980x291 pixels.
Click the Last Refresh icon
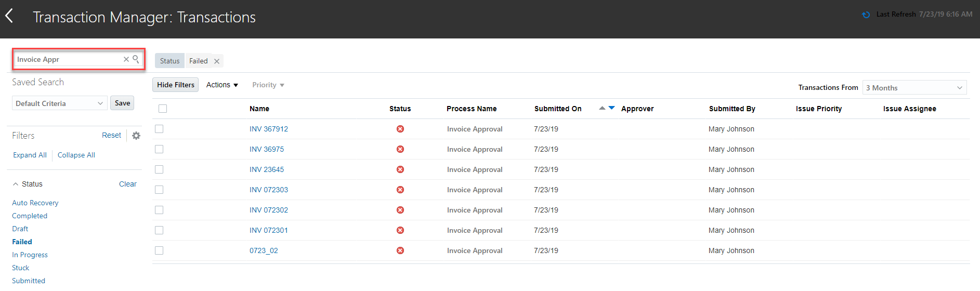(x=866, y=15)
